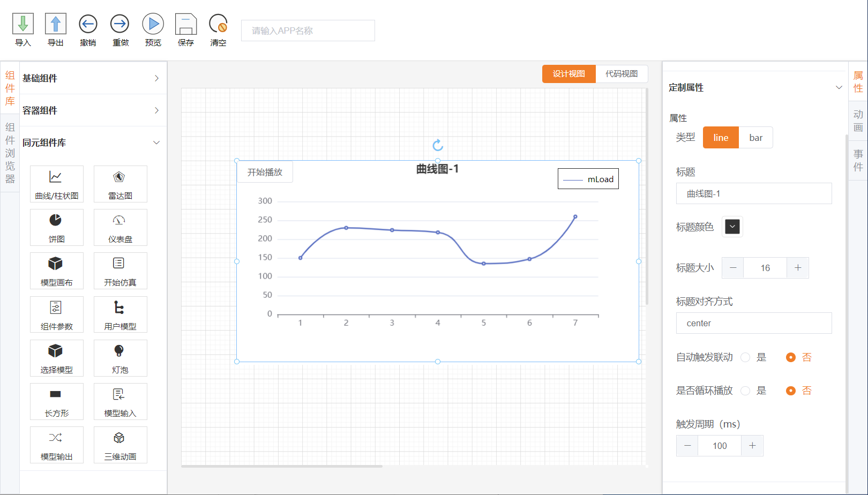Switch to 代码视图 tab
868x495 pixels.
tap(622, 74)
